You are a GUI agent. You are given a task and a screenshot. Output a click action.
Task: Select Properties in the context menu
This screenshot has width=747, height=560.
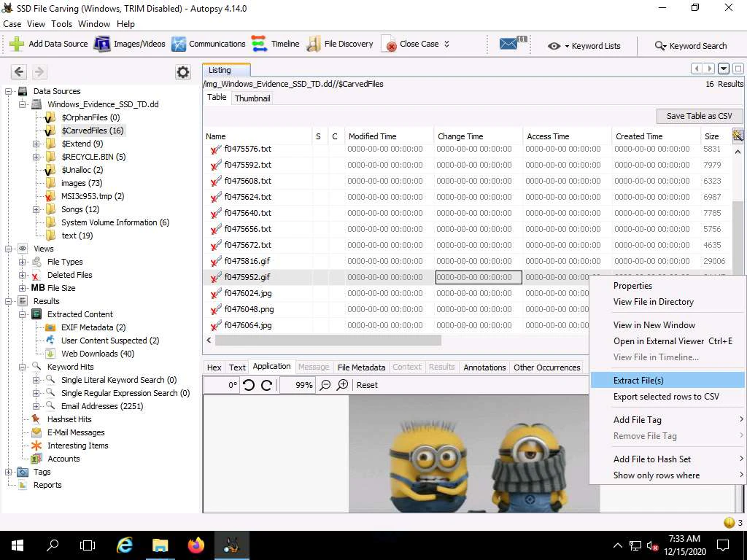point(667,286)
